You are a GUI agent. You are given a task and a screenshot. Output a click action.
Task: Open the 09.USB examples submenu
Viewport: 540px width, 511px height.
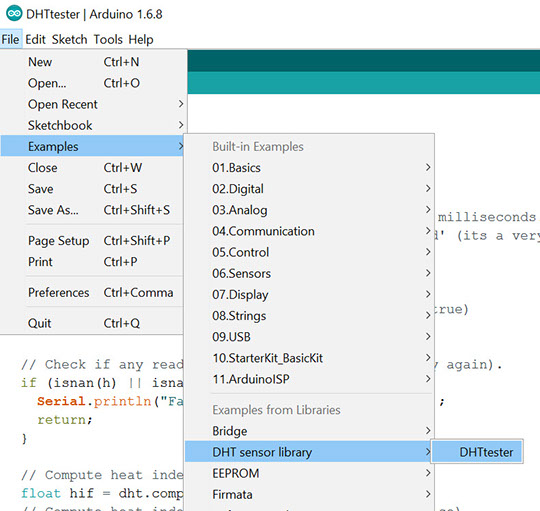[309, 337]
